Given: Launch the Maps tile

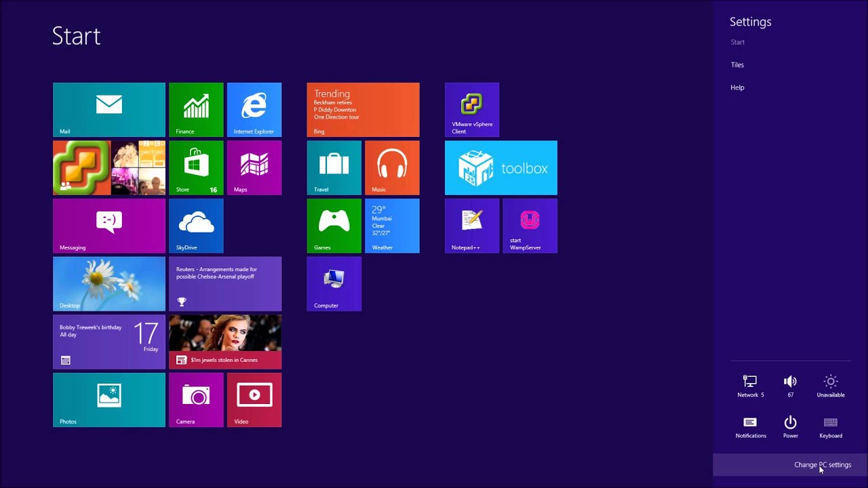Looking at the screenshot, I should (x=254, y=168).
